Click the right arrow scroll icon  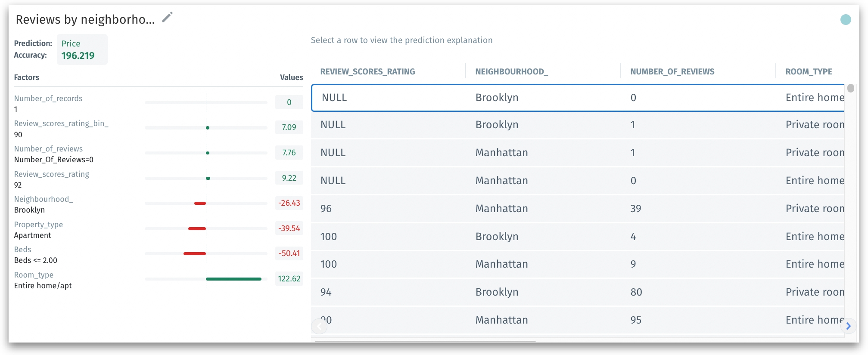[x=848, y=326]
